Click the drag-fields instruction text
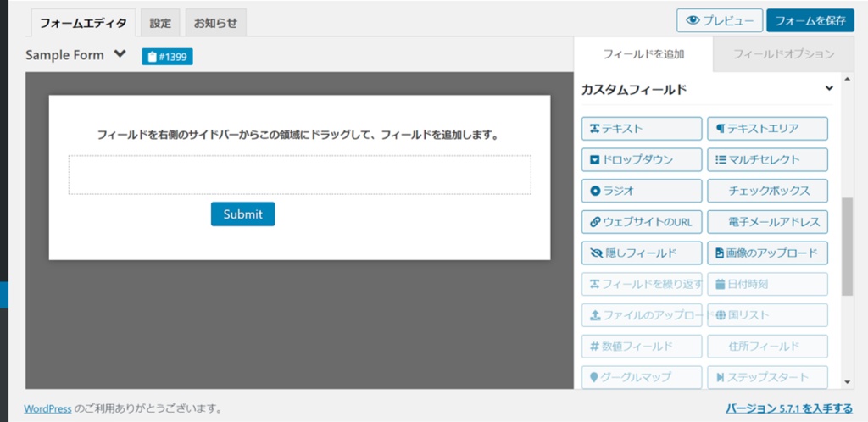The width and height of the screenshot is (868, 422). (x=298, y=135)
